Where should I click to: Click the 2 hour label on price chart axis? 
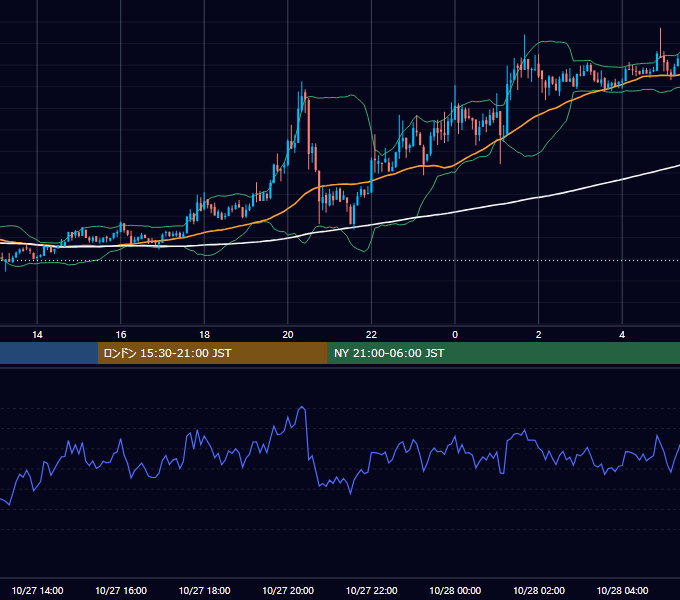pos(539,335)
